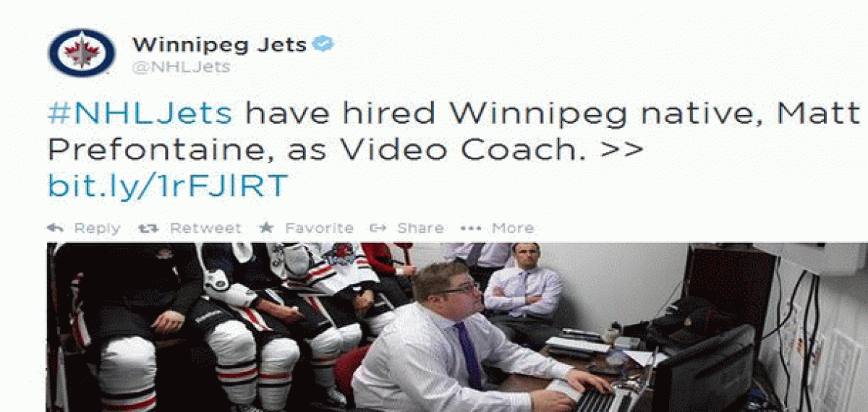Image resolution: width=868 pixels, height=412 pixels.
Task: Click the Share arrow icon
Action: 378,228
